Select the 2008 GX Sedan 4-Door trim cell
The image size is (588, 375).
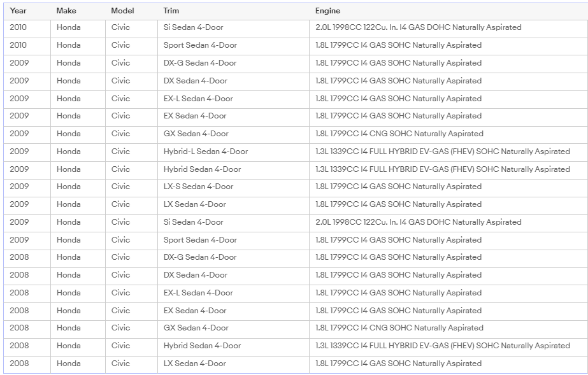(196, 328)
